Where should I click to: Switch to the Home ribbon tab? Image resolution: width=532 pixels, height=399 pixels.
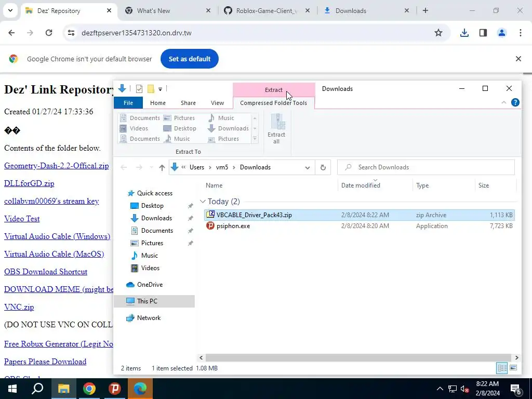point(158,103)
